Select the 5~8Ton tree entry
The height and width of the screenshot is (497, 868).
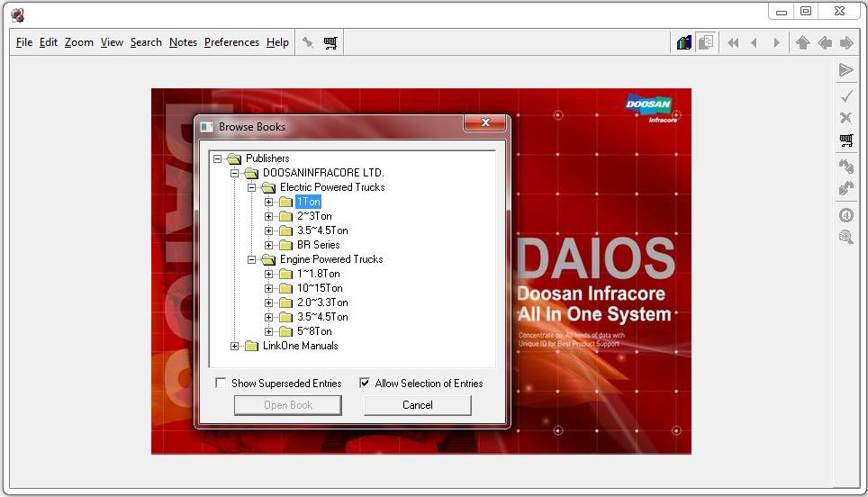(x=314, y=331)
